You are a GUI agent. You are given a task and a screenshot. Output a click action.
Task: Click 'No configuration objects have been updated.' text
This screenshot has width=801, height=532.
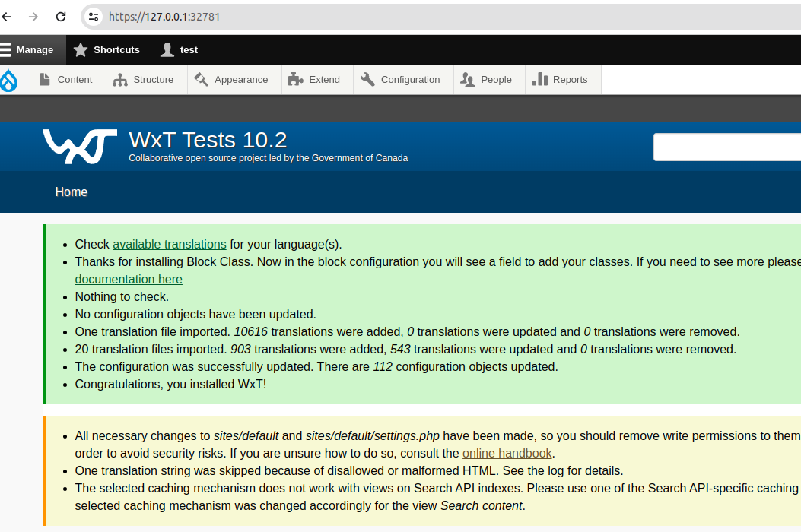click(195, 315)
